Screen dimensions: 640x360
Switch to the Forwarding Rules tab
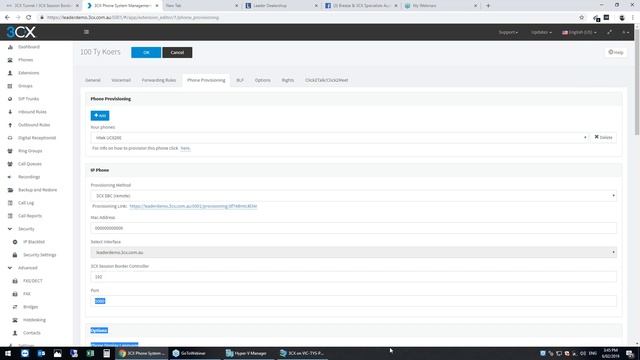pyautogui.click(x=159, y=80)
